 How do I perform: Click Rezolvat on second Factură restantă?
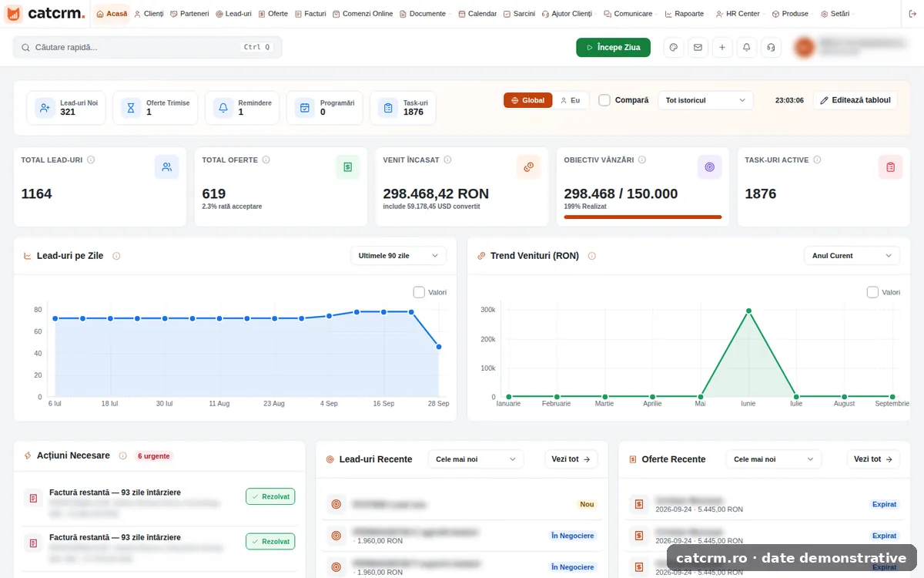pyautogui.click(x=270, y=542)
